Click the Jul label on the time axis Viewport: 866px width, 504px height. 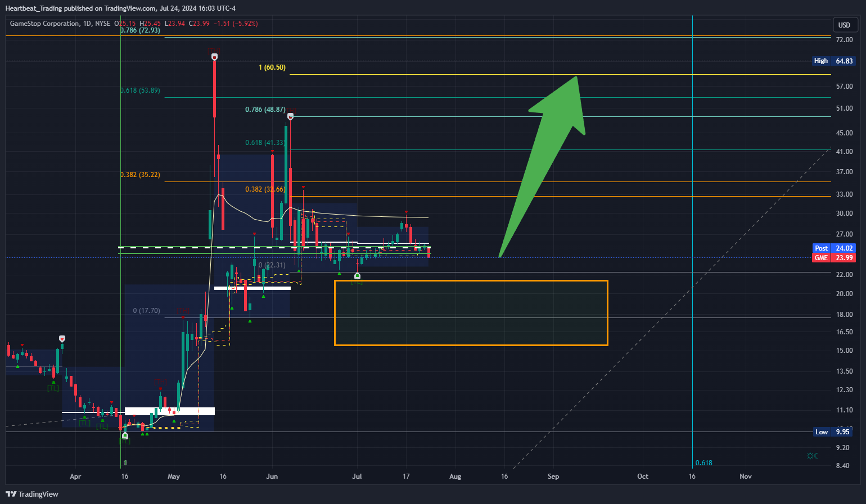(x=357, y=476)
